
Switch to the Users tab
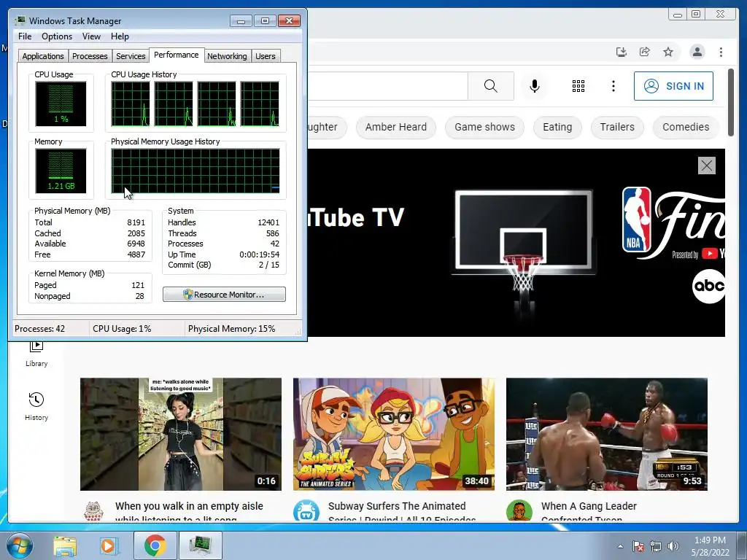click(x=266, y=56)
